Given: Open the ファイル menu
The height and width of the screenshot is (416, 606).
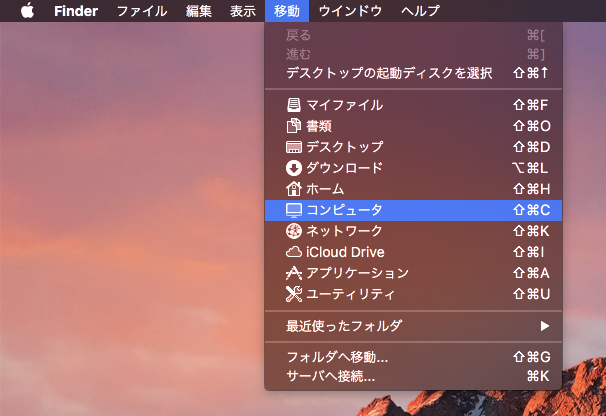Looking at the screenshot, I should click(142, 11).
